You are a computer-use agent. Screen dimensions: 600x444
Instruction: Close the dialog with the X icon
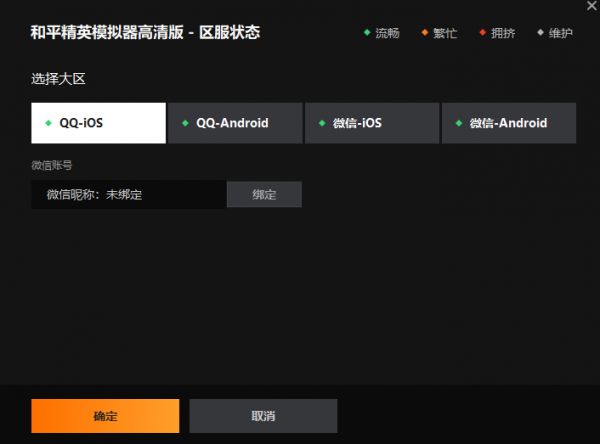pyautogui.click(x=592, y=6)
